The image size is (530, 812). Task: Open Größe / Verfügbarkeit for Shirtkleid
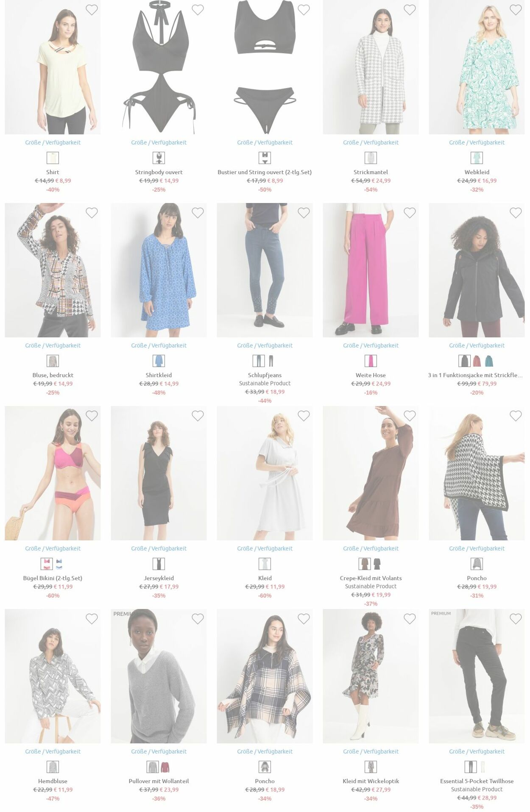pos(159,345)
